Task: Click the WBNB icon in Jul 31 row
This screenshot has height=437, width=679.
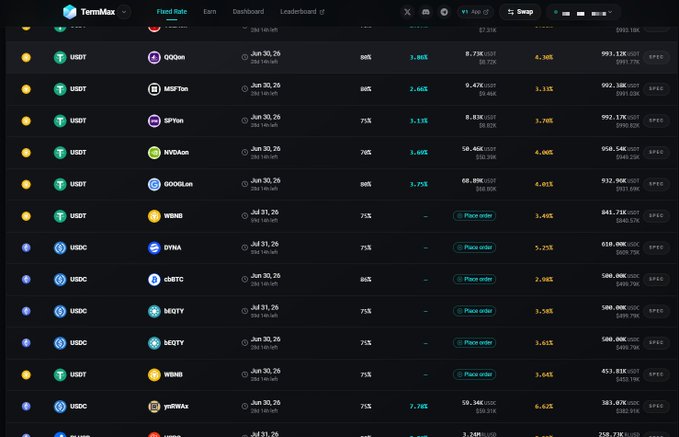Action: click(x=154, y=216)
